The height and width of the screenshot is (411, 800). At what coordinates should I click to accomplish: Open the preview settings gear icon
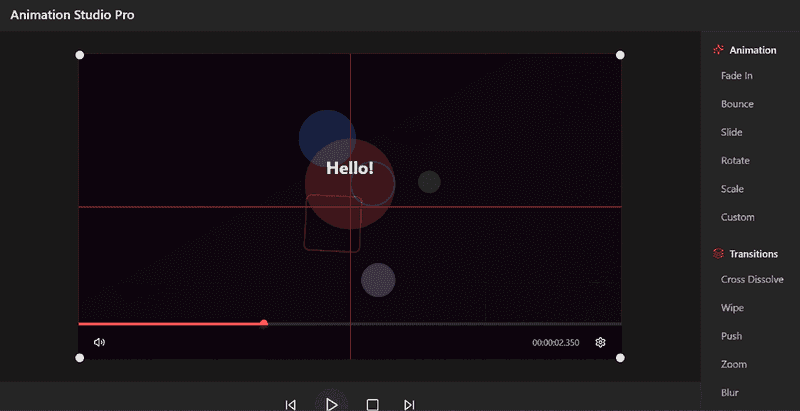pyautogui.click(x=601, y=342)
